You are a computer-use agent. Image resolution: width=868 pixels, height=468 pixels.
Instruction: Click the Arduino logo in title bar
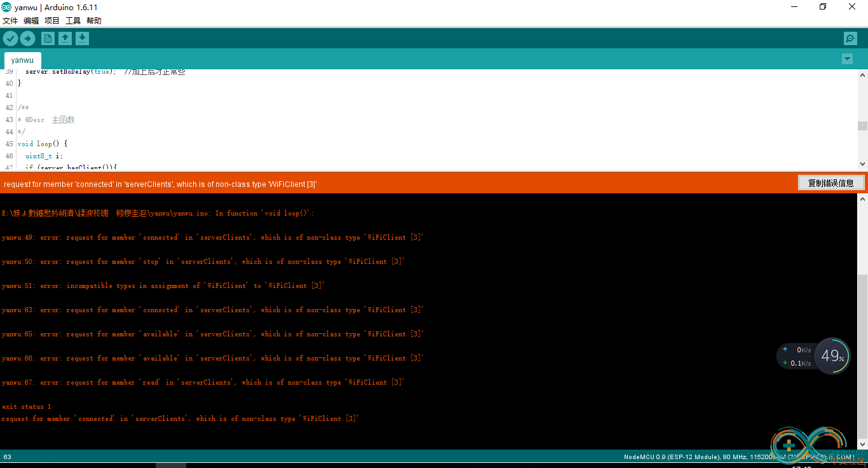point(6,7)
